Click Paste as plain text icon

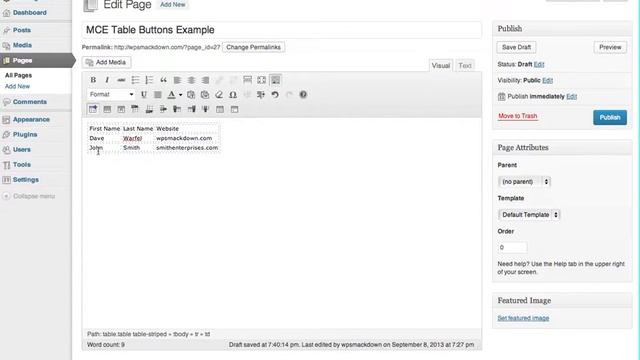[x=191, y=95]
